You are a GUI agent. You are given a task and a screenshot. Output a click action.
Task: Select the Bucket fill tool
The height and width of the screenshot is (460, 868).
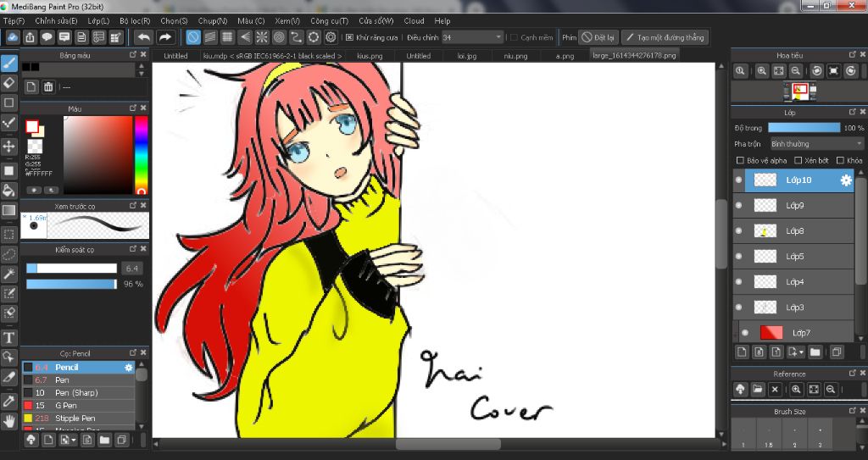point(8,191)
